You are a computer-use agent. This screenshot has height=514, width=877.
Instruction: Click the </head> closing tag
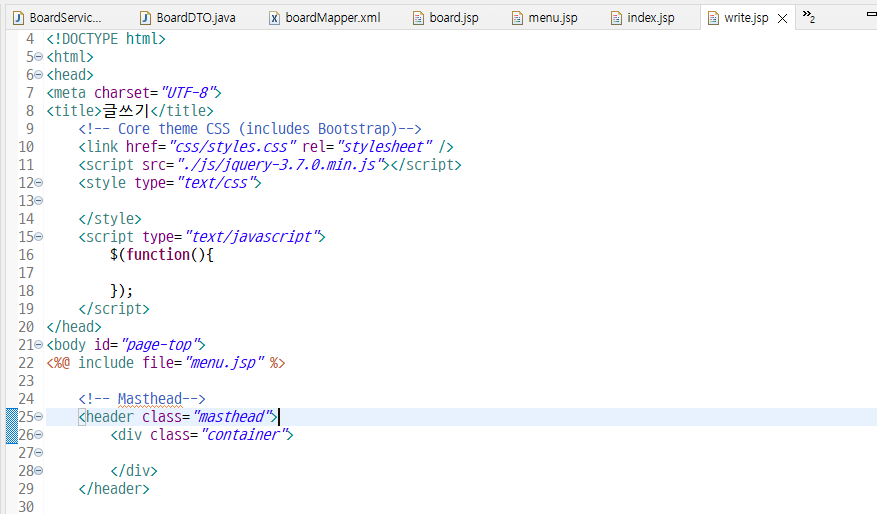pyautogui.click(x=74, y=327)
